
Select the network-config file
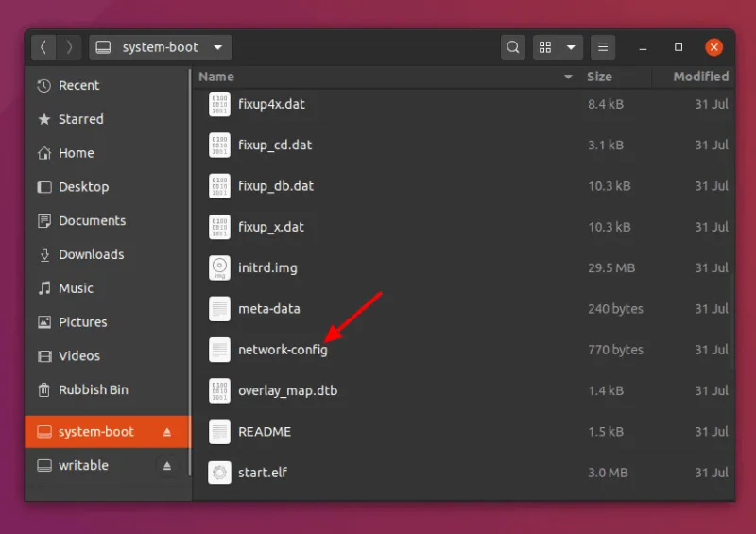[283, 350]
